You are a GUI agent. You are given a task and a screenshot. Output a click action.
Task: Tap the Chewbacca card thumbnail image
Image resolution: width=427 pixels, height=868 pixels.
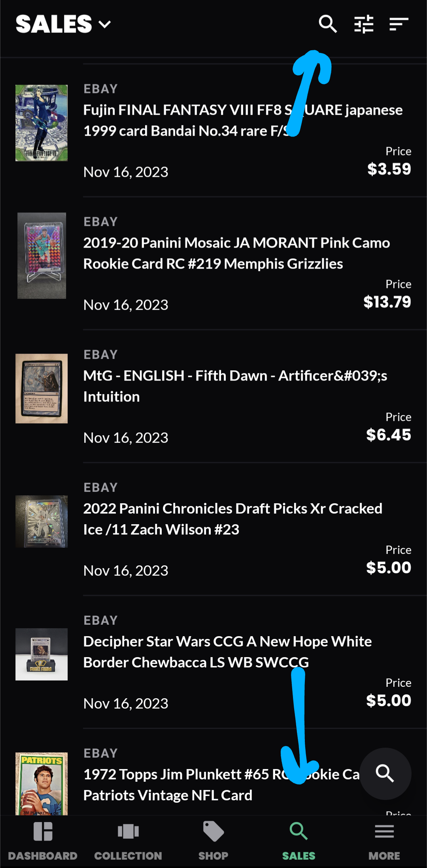click(x=42, y=654)
